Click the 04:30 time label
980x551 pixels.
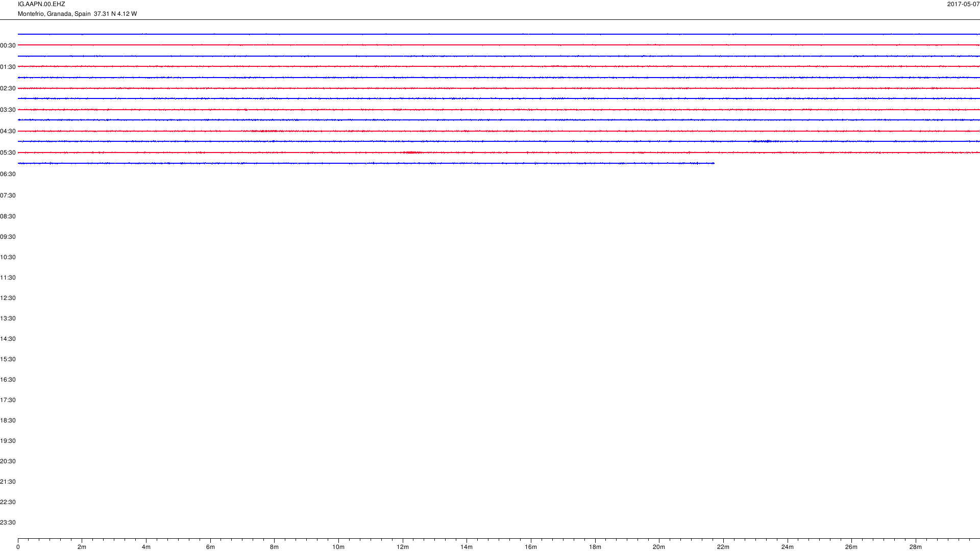8,131
